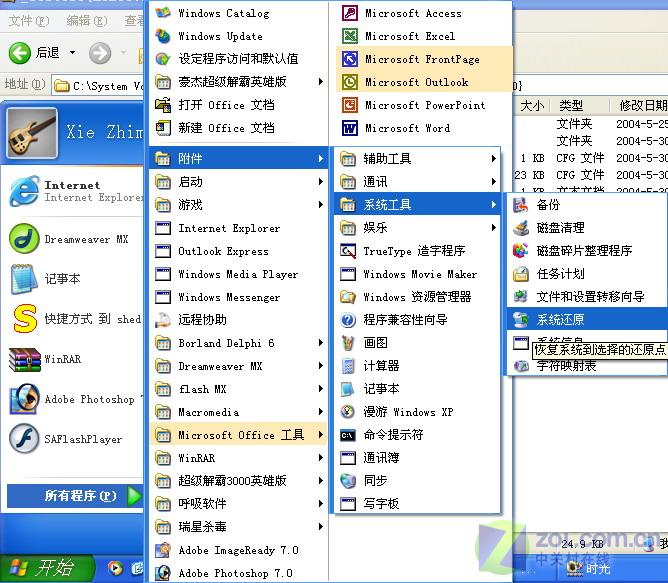Image resolution: width=668 pixels, height=583 pixels.
Task: Launch Microsoft Word icon
Action: 350,128
